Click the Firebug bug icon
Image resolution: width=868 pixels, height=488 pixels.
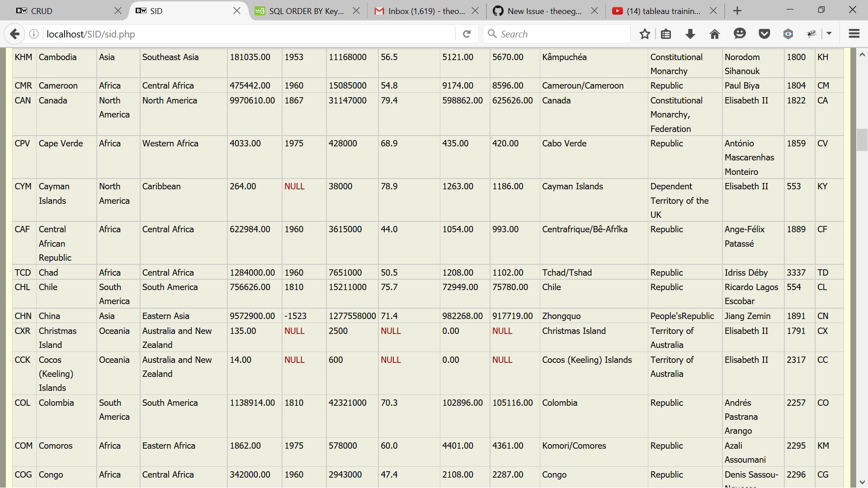[812, 34]
